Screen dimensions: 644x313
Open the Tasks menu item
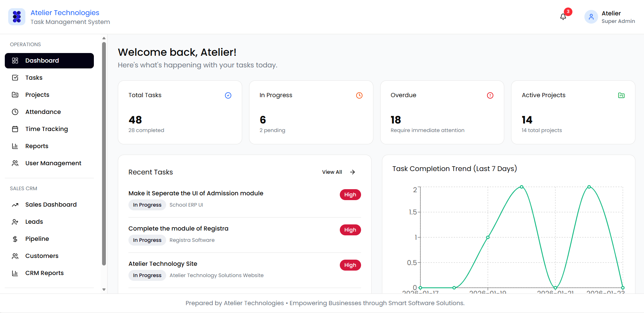click(x=34, y=78)
